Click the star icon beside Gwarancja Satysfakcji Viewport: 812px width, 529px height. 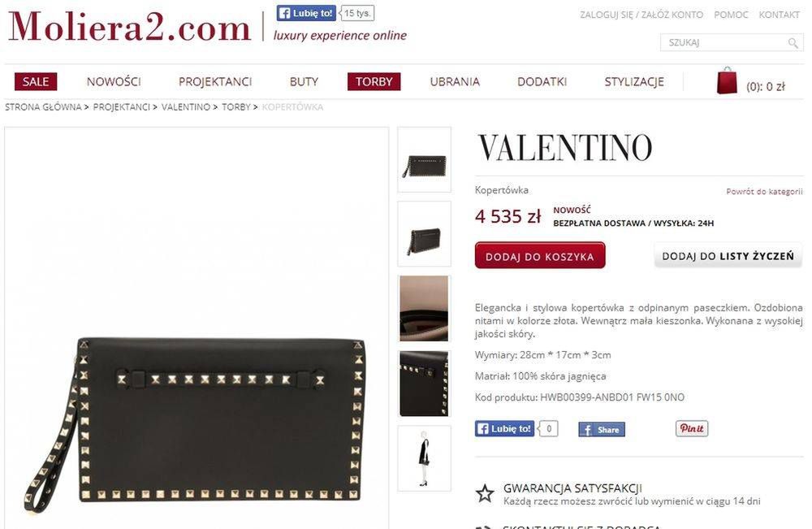485,493
